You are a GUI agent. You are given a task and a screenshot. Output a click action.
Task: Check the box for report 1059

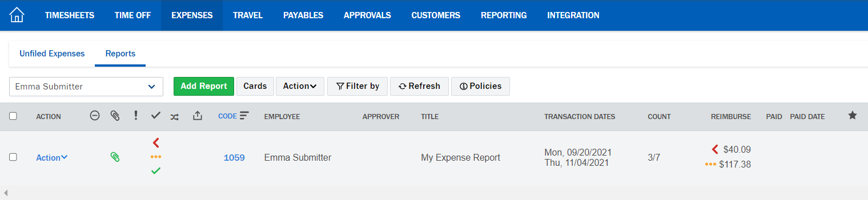13,157
